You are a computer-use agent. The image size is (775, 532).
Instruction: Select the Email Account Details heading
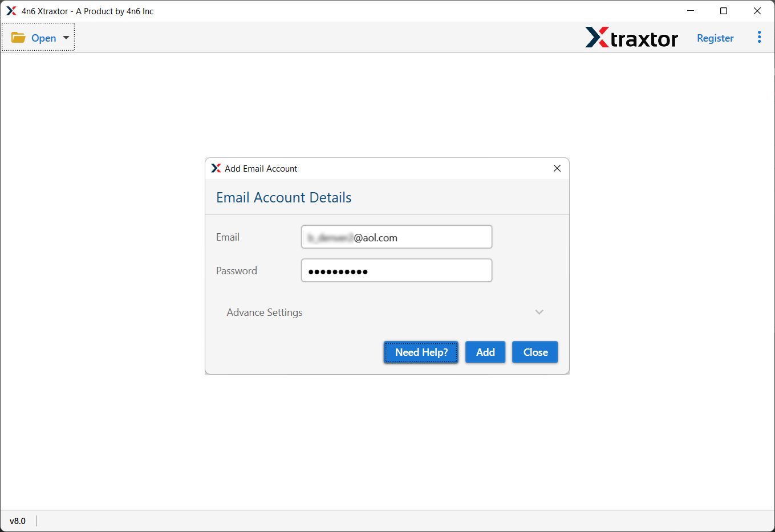pos(283,197)
